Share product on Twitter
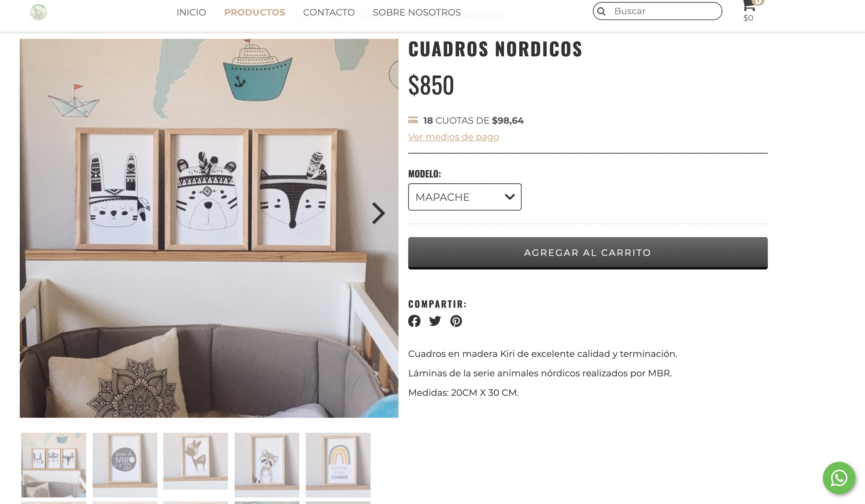 tap(435, 321)
